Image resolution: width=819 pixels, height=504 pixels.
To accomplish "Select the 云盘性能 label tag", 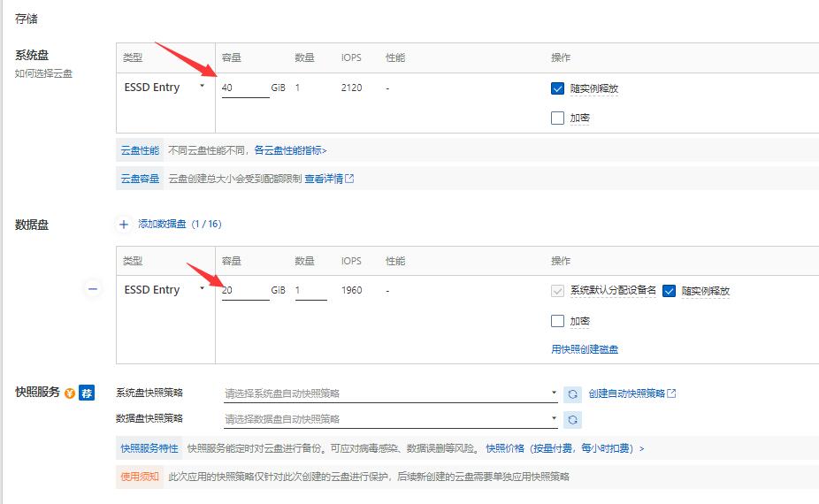I will tap(140, 151).
